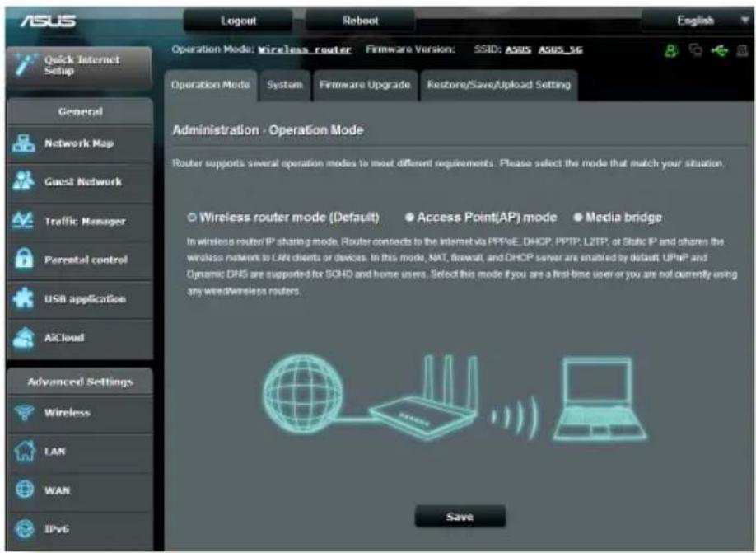Switch to the System tab
The height and width of the screenshot is (553, 756).
(284, 85)
